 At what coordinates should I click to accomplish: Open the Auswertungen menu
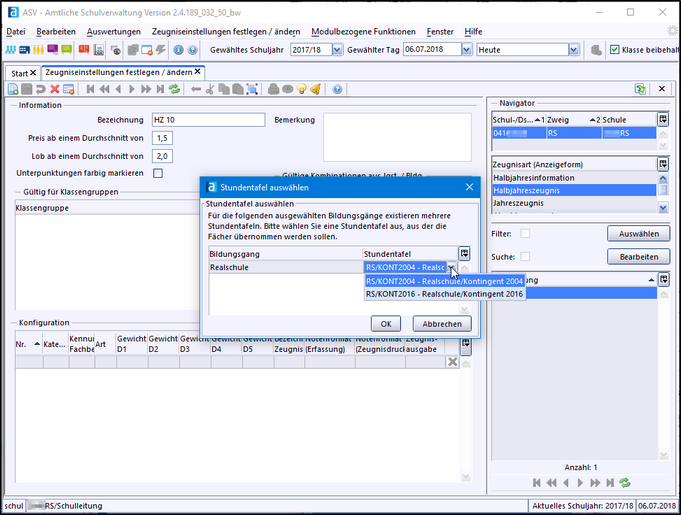[113, 32]
